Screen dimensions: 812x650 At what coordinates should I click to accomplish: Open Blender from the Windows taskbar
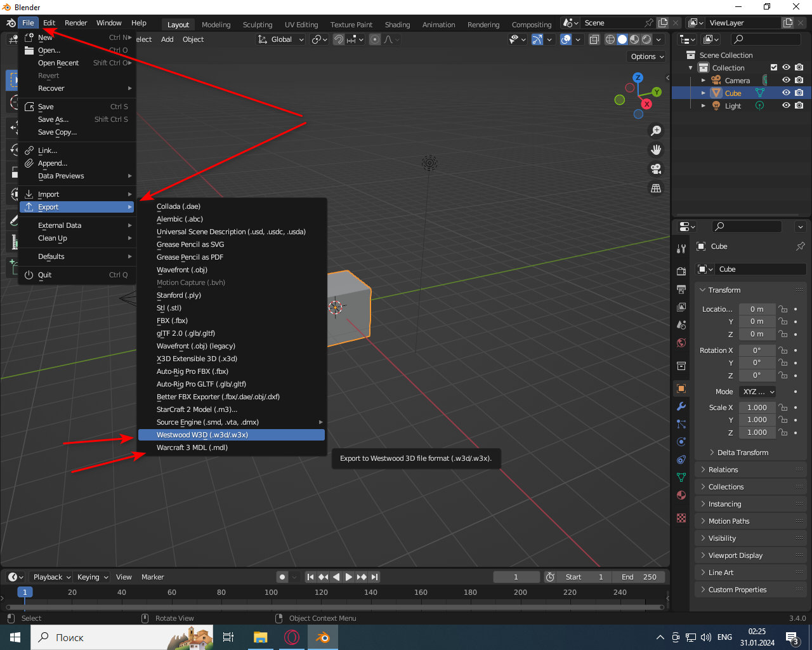(x=323, y=637)
